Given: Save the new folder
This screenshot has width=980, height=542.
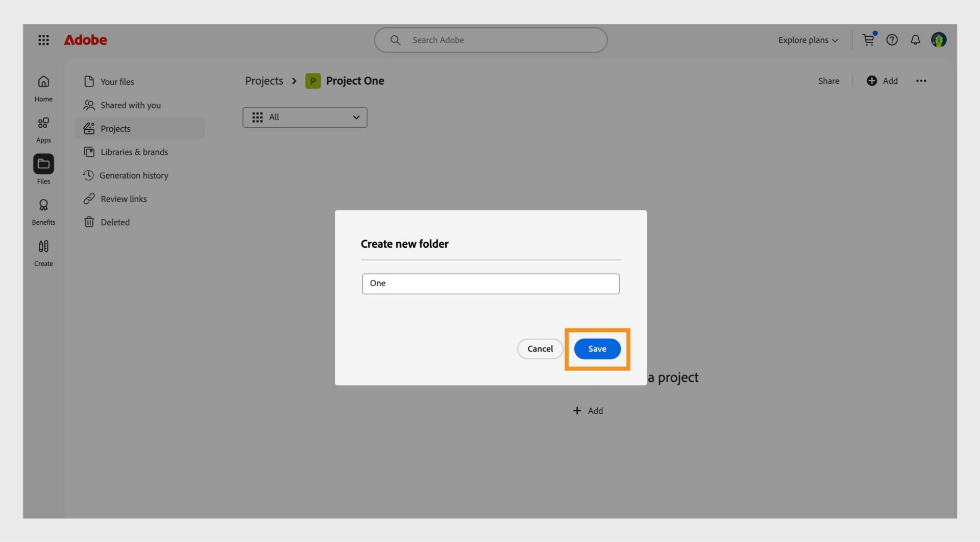Looking at the screenshot, I should coord(597,349).
